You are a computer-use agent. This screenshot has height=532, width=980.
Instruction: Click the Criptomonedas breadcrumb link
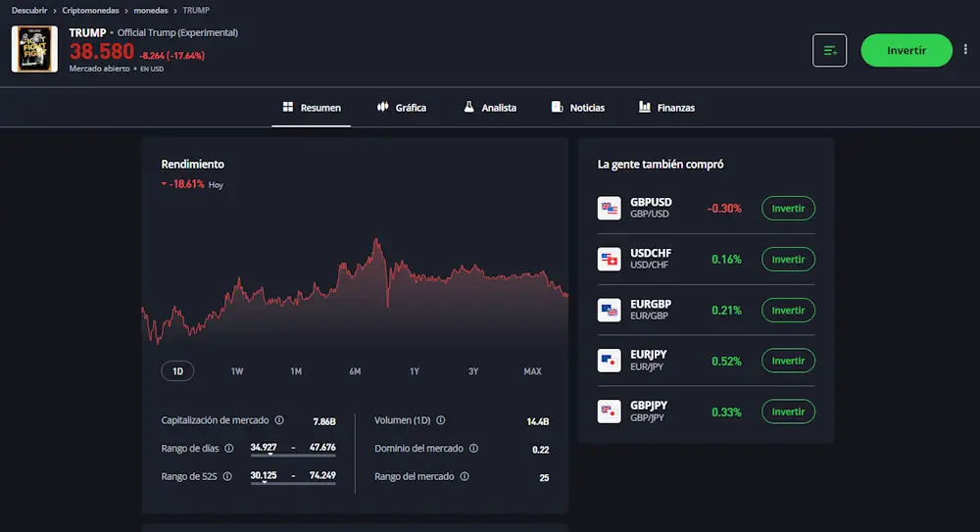(x=90, y=10)
